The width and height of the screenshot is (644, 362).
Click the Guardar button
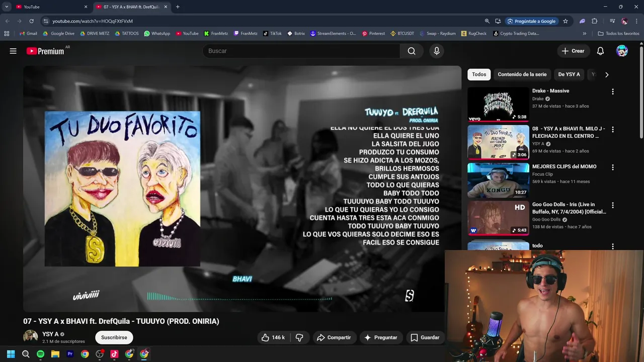pyautogui.click(x=425, y=337)
